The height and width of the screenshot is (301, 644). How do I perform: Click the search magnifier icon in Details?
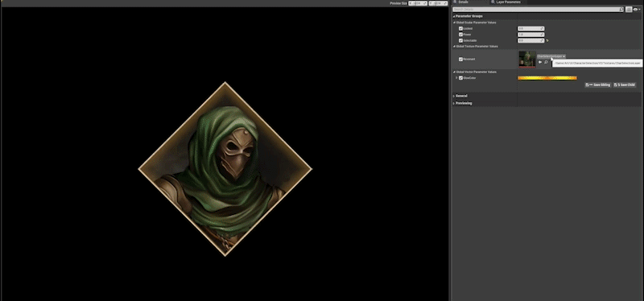(x=621, y=10)
